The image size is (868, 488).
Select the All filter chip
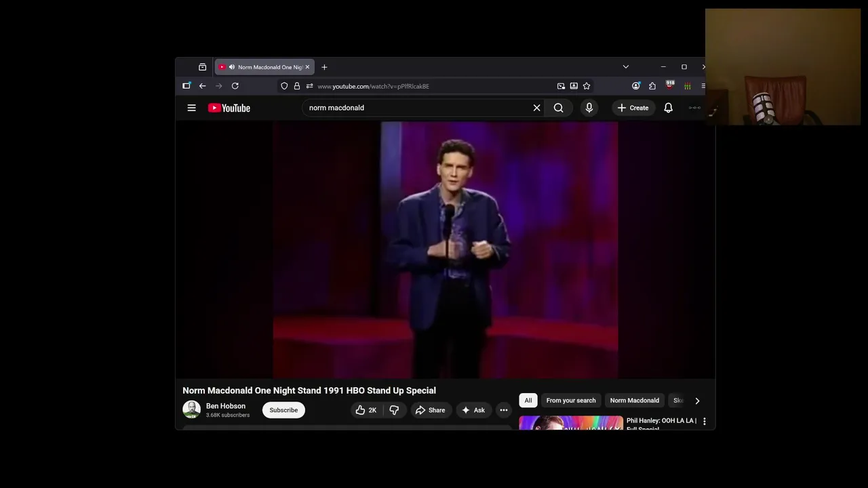tap(528, 401)
